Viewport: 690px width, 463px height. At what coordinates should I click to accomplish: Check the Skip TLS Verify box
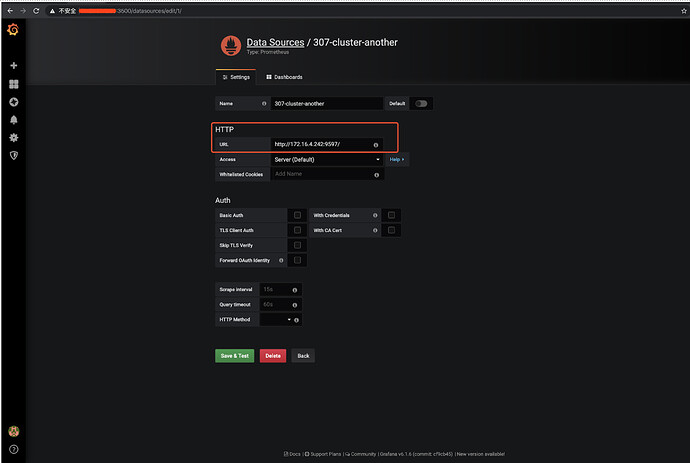[297, 245]
